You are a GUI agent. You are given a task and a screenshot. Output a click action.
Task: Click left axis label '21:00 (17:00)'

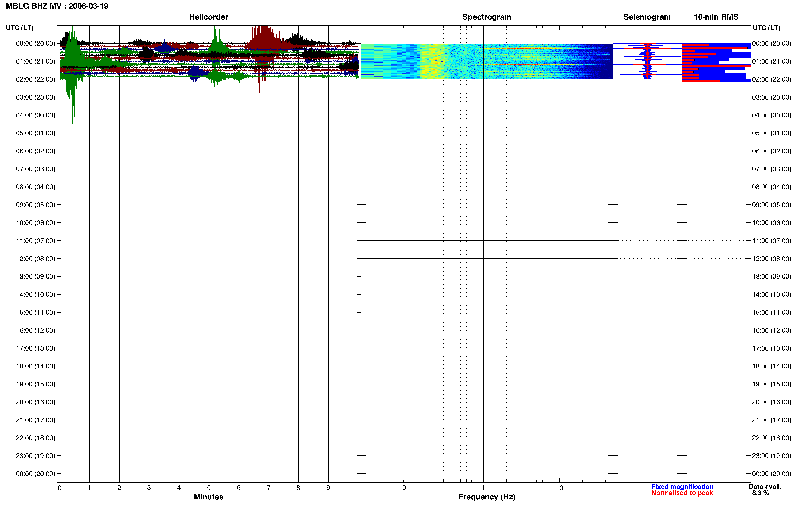[x=36, y=420]
